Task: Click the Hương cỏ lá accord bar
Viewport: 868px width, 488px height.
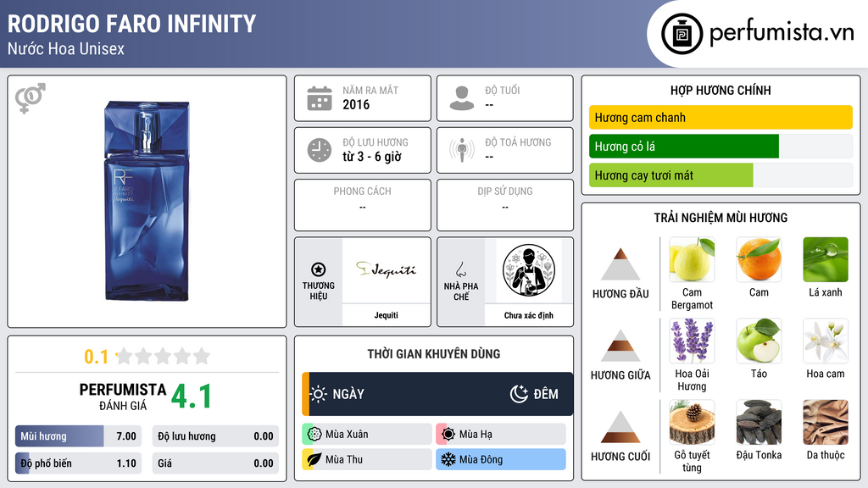Action: (x=721, y=146)
